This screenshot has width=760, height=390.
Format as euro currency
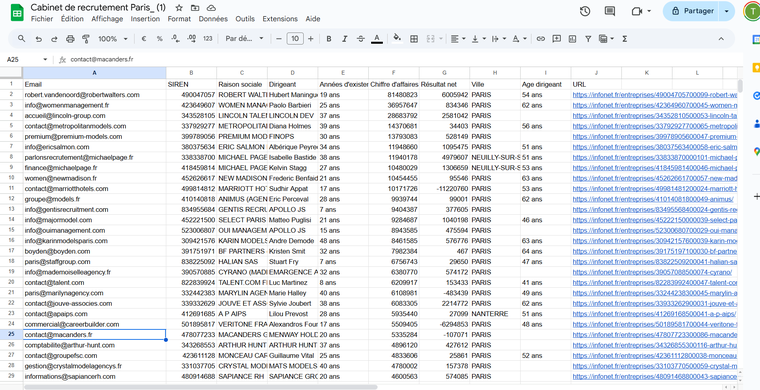click(144, 39)
